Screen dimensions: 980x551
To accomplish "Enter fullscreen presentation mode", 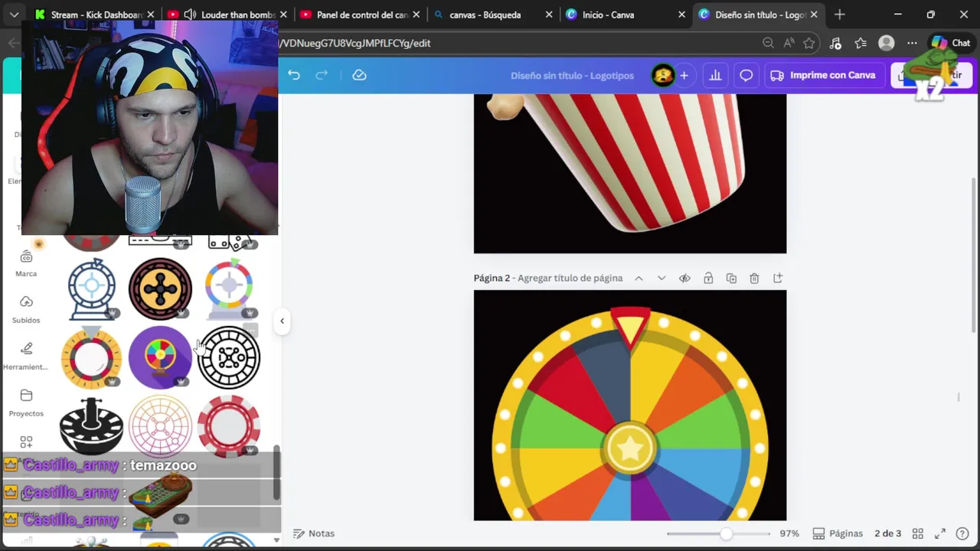I will point(940,533).
